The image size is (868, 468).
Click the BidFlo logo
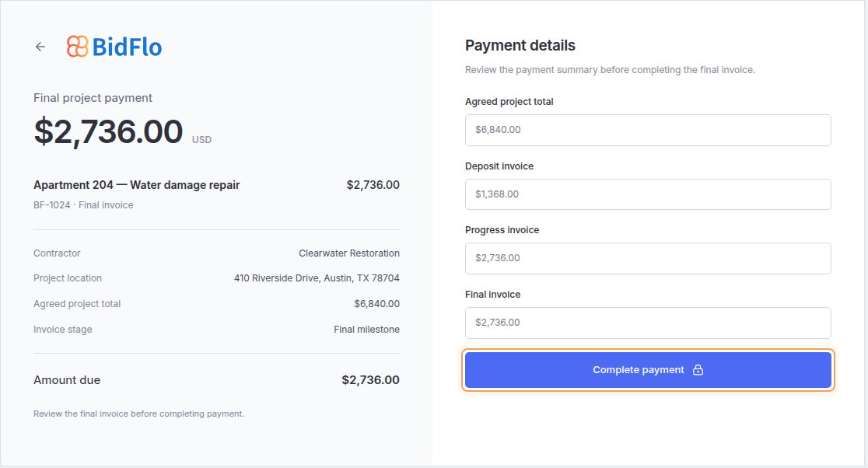coord(114,47)
